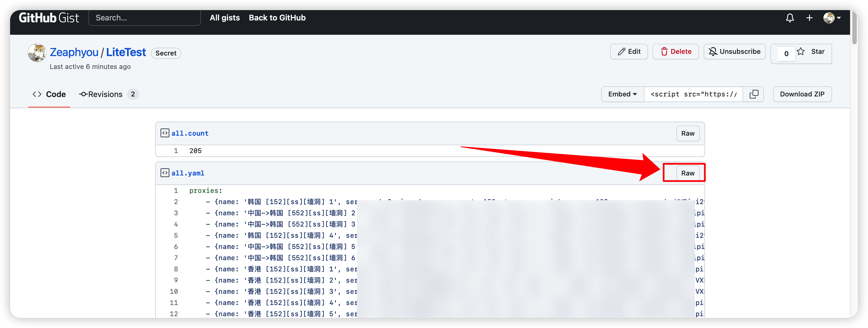Click the GitHub Gist logo
The width and height of the screenshot is (868, 328).
click(x=49, y=18)
